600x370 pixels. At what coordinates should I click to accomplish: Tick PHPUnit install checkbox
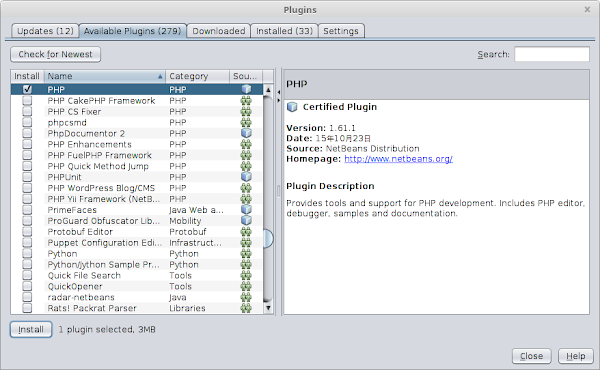[x=27, y=177]
